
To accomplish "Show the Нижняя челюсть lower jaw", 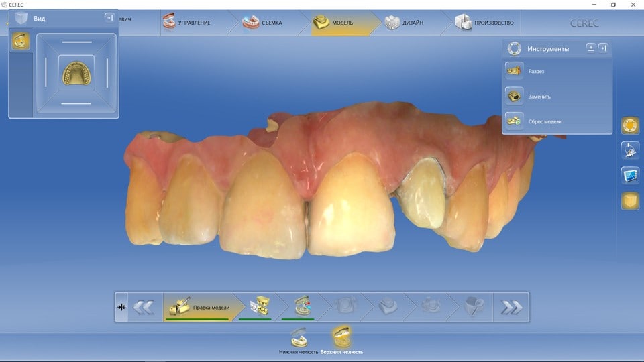I will pyautogui.click(x=299, y=339).
